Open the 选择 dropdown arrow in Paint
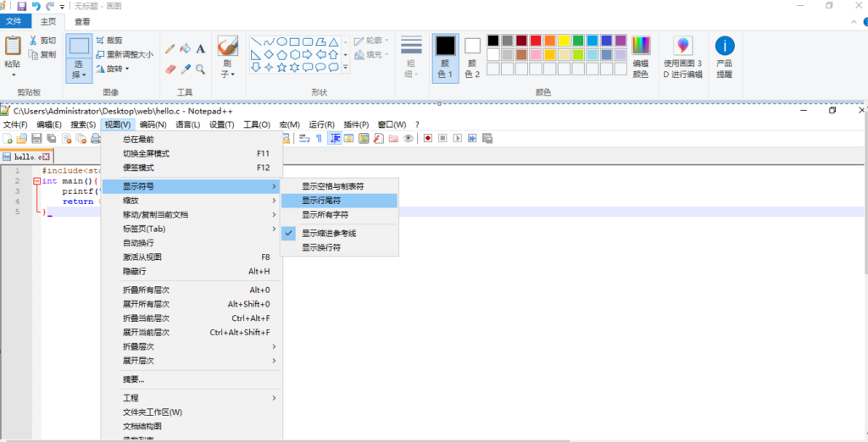 pos(79,75)
